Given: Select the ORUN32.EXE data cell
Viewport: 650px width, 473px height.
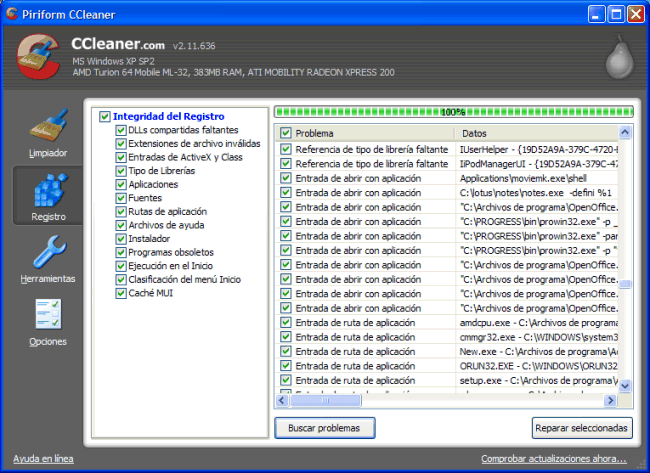Looking at the screenshot, I should 538,366.
